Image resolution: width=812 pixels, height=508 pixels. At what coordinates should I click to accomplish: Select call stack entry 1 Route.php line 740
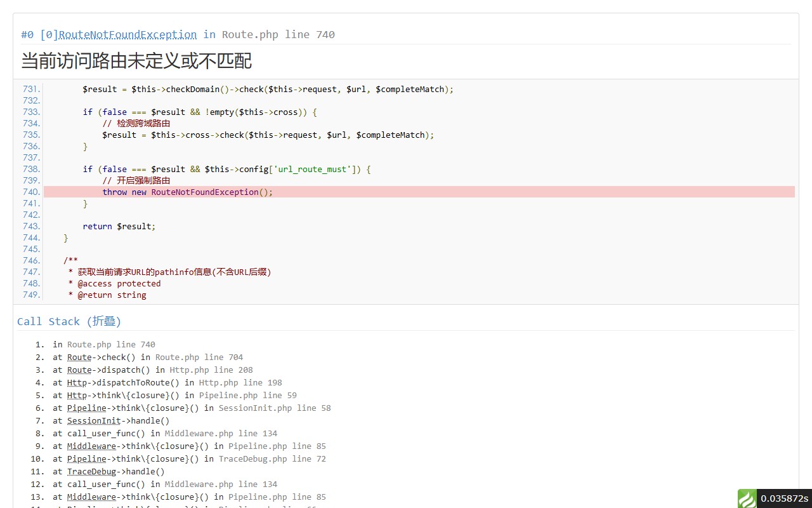pyautogui.click(x=111, y=344)
